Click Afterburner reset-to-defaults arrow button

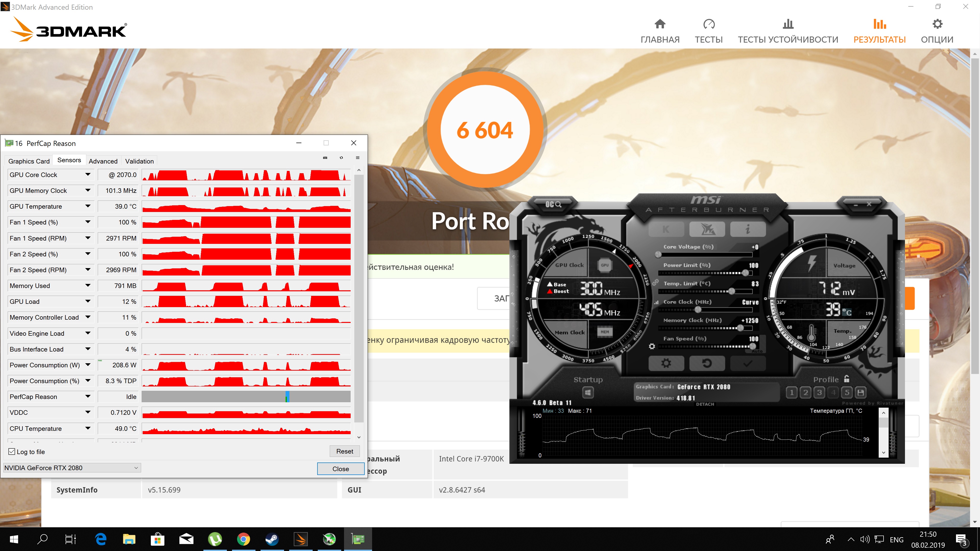click(x=706, y=363)
